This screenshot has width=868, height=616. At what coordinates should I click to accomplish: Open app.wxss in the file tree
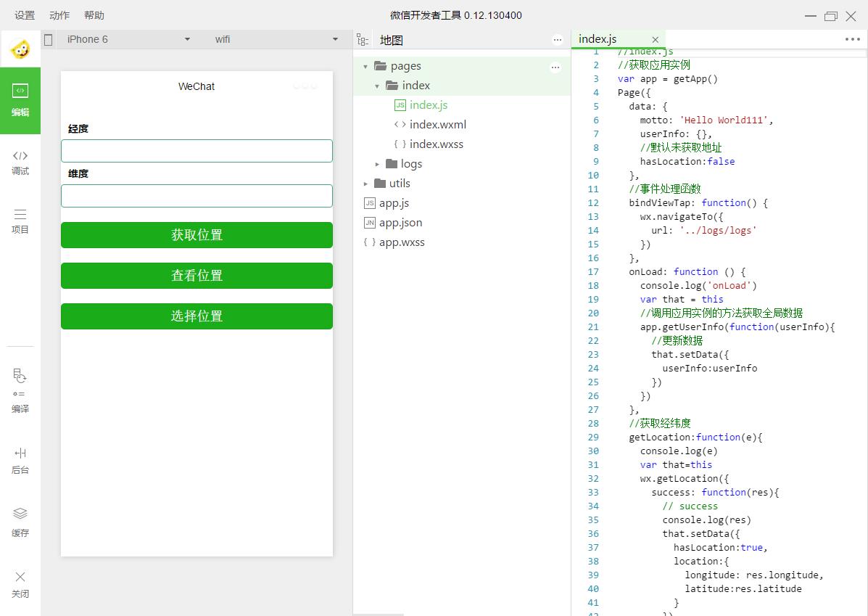coord(401,242)
